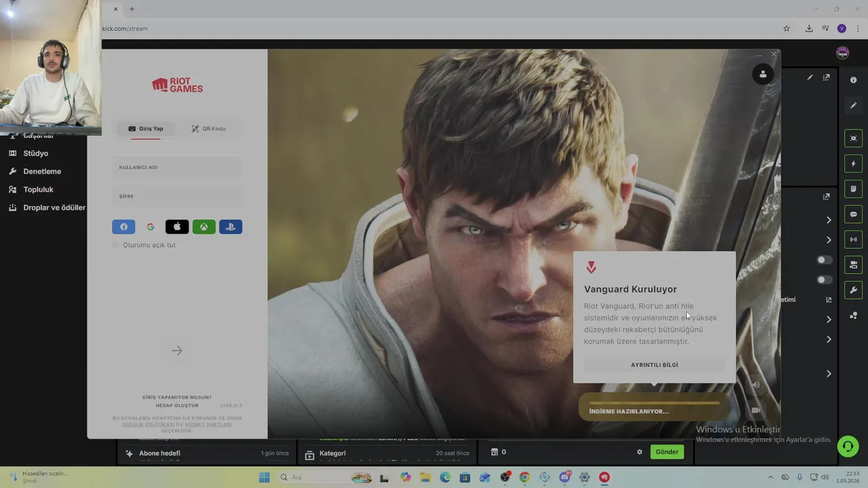Click the pencil icon in Kick right sidebar

[853, 105]
